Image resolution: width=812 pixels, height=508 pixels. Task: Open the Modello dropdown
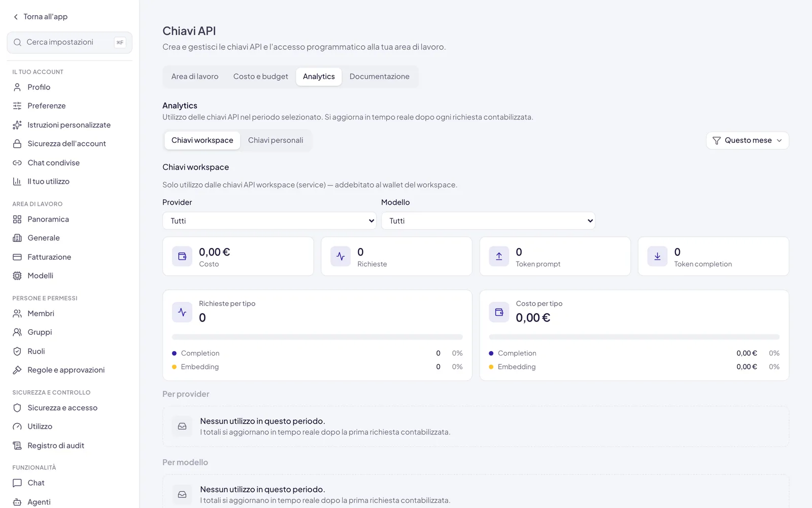click(488, 221)
